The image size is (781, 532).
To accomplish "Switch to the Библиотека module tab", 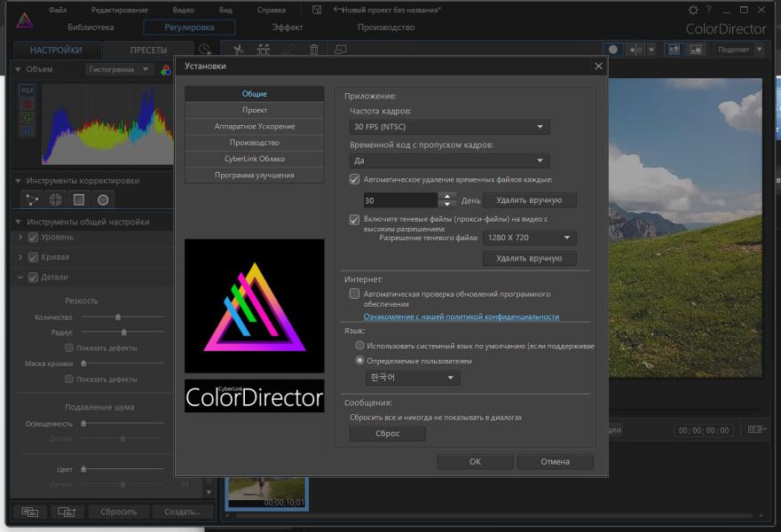I will (91, 27).
